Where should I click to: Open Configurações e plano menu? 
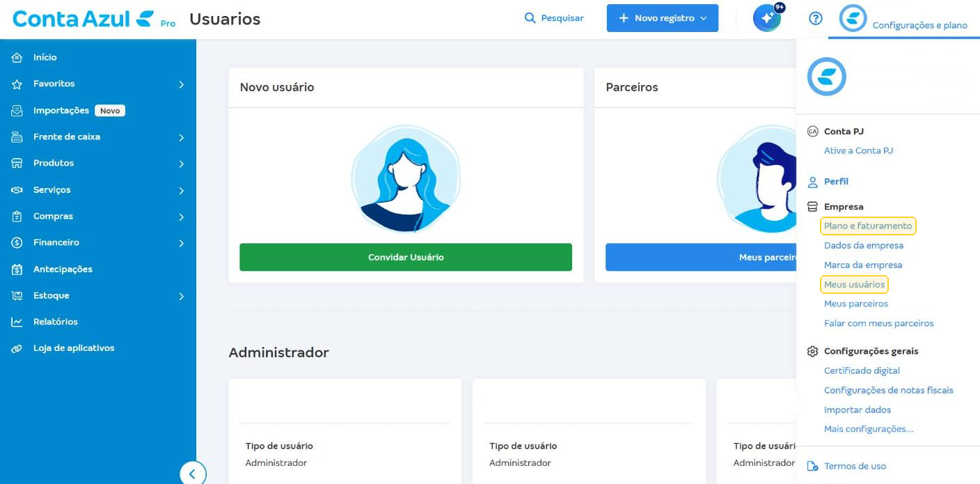pyautogui.click(x=919, y=25)
